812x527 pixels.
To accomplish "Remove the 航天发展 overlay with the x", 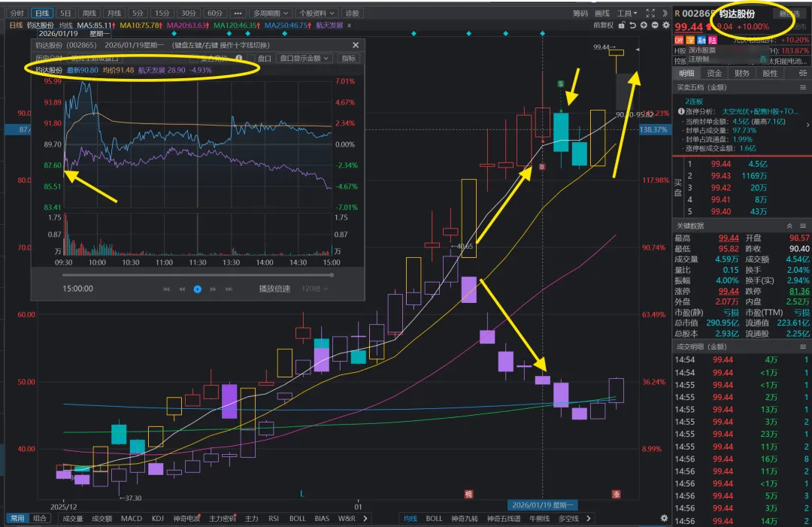I will tap(349, 25).
